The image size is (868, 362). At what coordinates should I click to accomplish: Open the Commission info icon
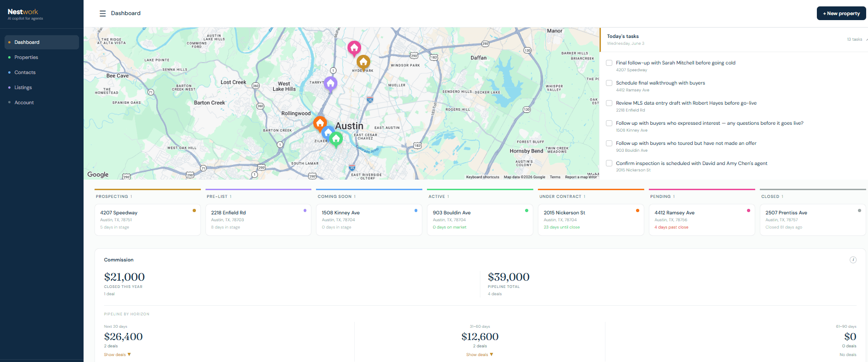pyautogui.click(x=853, y=260)
